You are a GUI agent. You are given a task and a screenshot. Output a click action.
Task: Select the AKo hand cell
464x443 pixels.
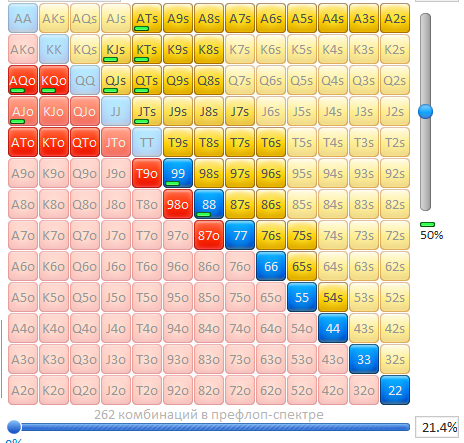point(23,49)
